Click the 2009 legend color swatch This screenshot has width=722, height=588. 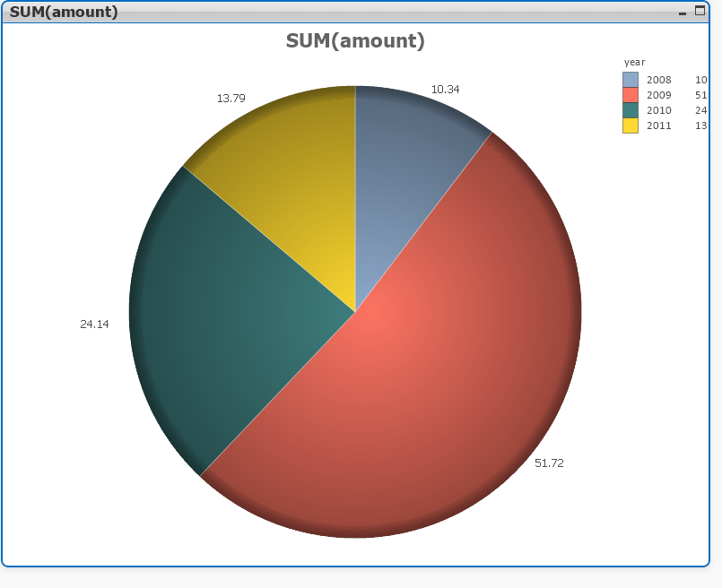click(x=631, y=94)
